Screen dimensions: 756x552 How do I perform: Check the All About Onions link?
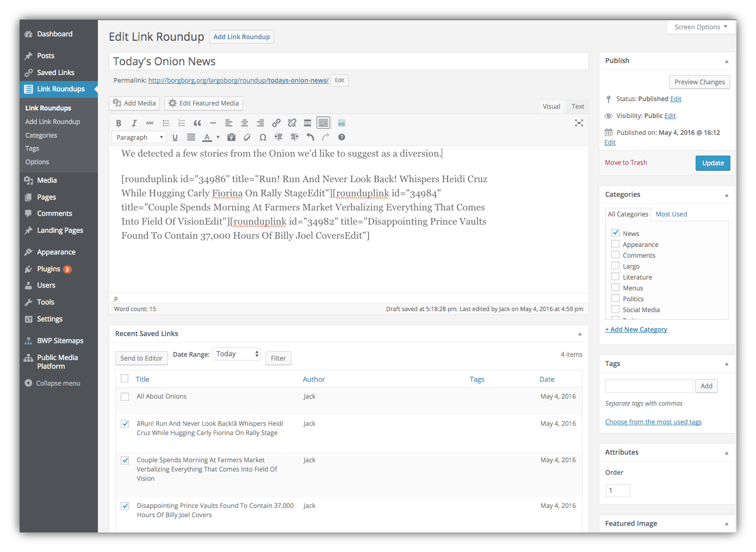125,396
